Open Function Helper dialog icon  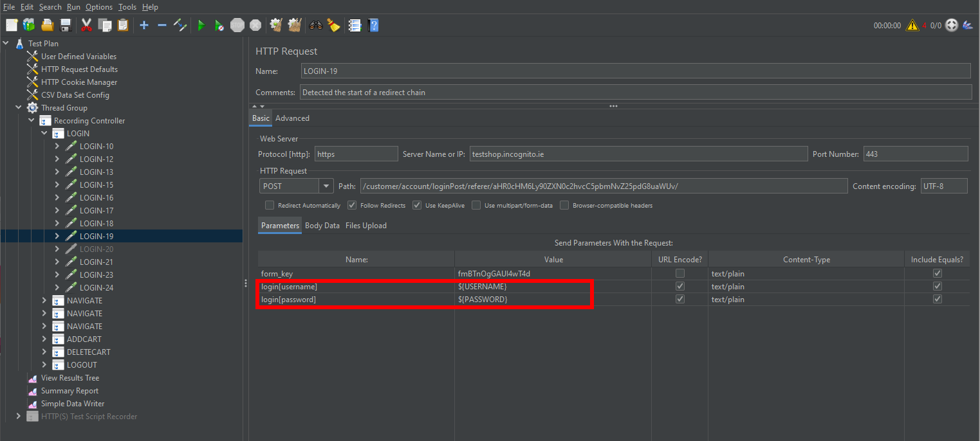point(355,25)
